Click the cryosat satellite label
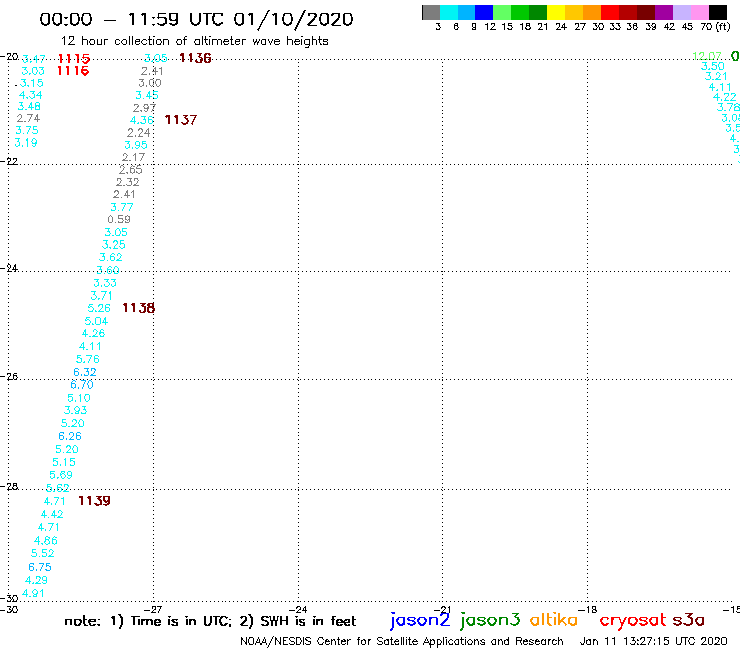 coord(633,620)
